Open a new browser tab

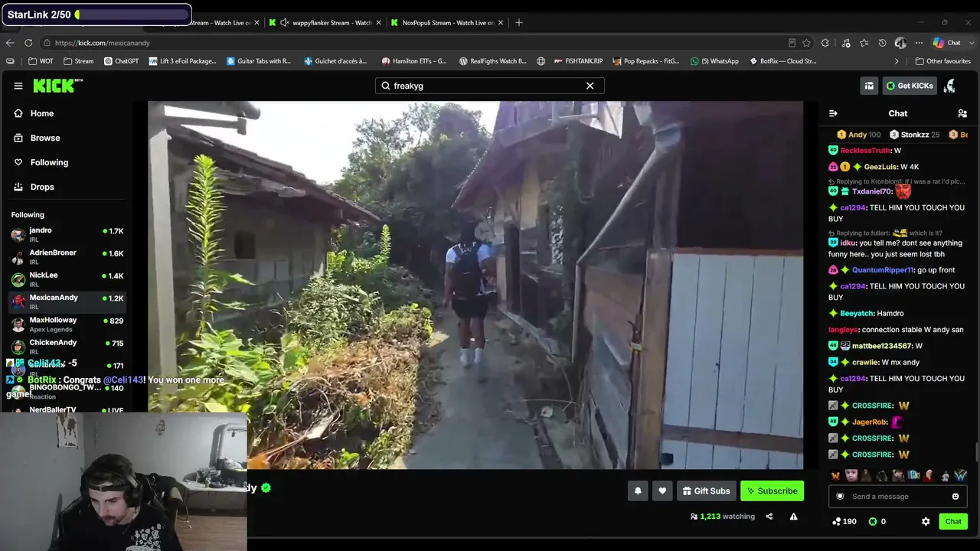point(519,23)
